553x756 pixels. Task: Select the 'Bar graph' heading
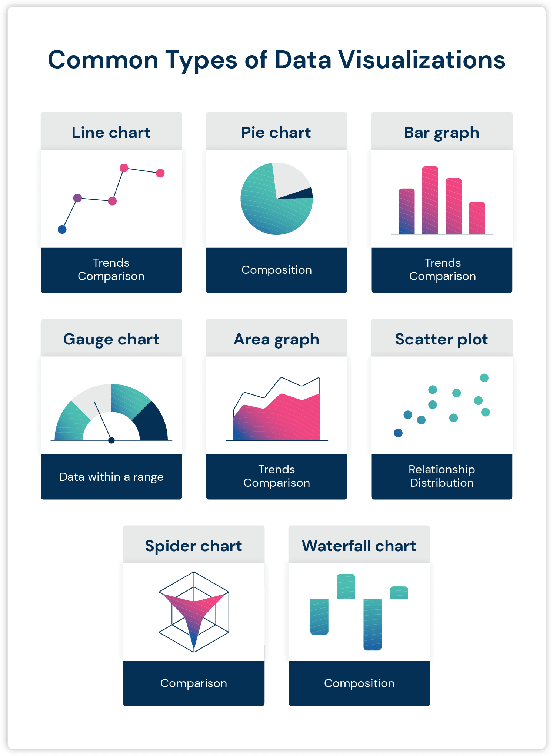(x=442, y=133)
